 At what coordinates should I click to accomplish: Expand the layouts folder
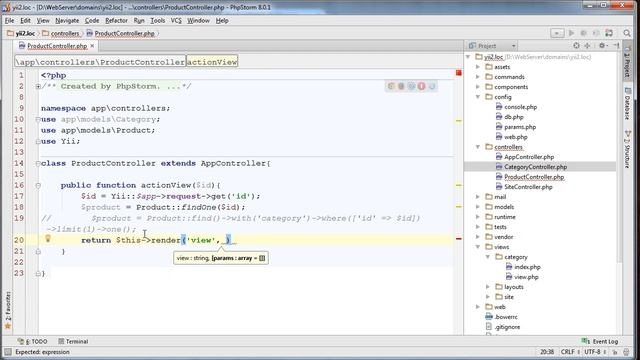point(488,287)
